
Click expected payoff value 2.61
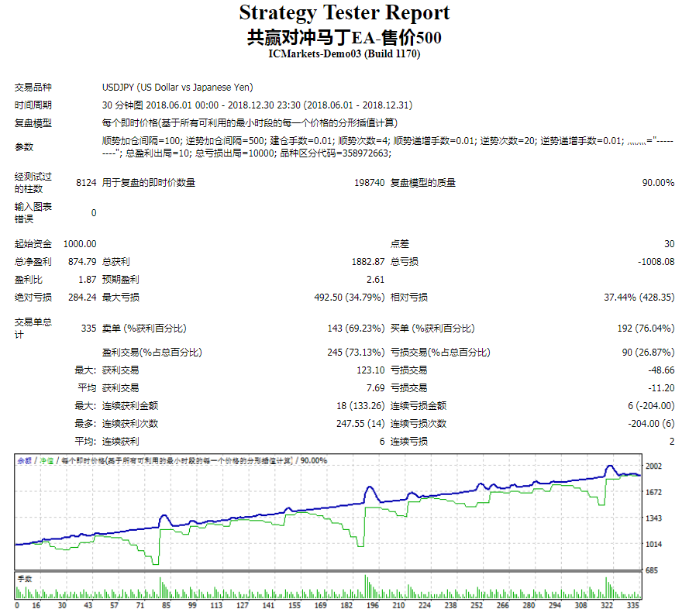click(375, 280)
